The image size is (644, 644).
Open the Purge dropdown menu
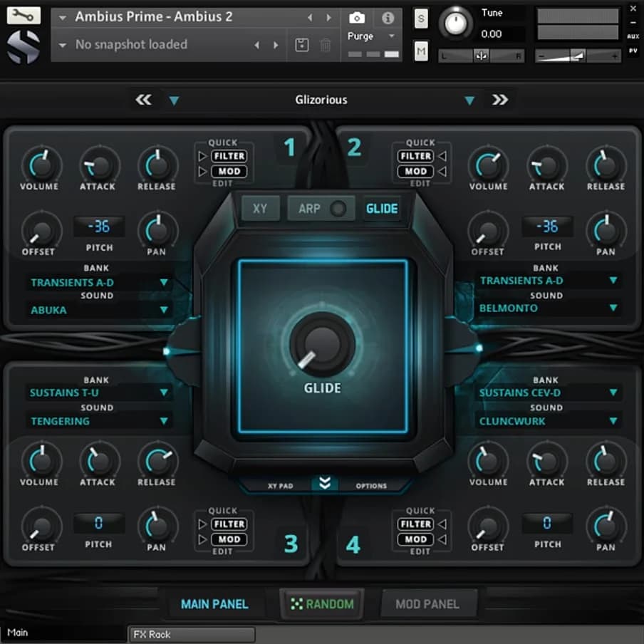[x=370, y=36]
